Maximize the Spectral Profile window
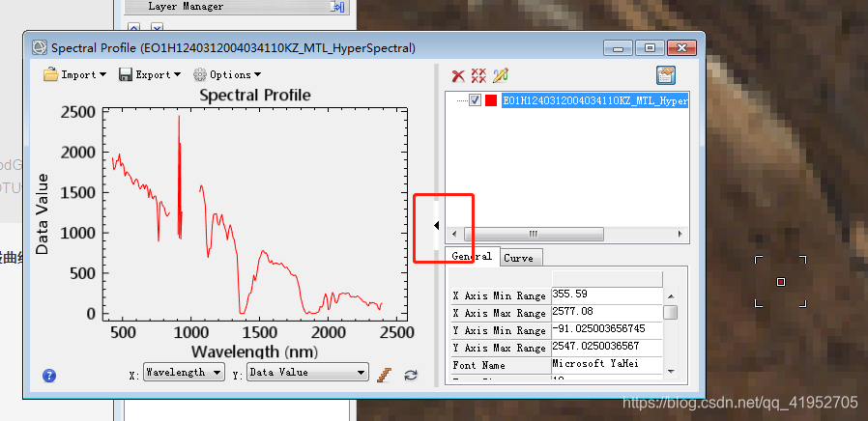Image resolution: width=868 pixels, height=421 pixels. tap(650, 48)
